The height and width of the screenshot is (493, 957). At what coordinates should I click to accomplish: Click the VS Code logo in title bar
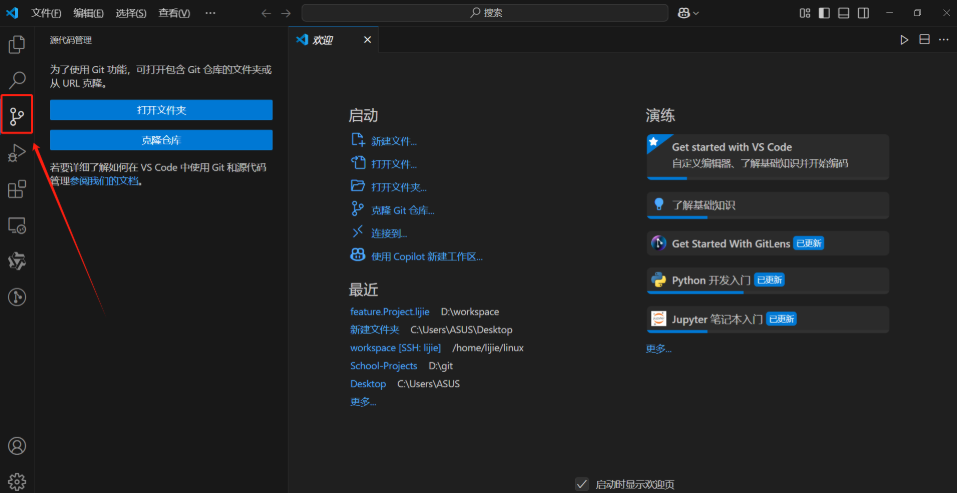pyautogui.click(x=12, y=13)
